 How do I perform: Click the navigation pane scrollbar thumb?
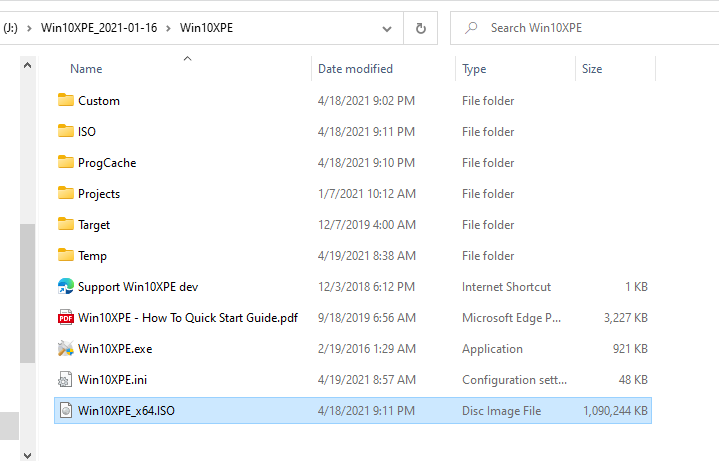tap(28, 294)
